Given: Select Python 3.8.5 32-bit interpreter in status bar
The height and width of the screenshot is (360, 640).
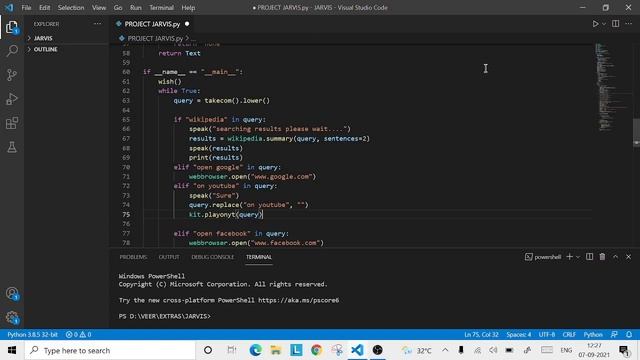Looking at the screenshot, I should (32, 334).
